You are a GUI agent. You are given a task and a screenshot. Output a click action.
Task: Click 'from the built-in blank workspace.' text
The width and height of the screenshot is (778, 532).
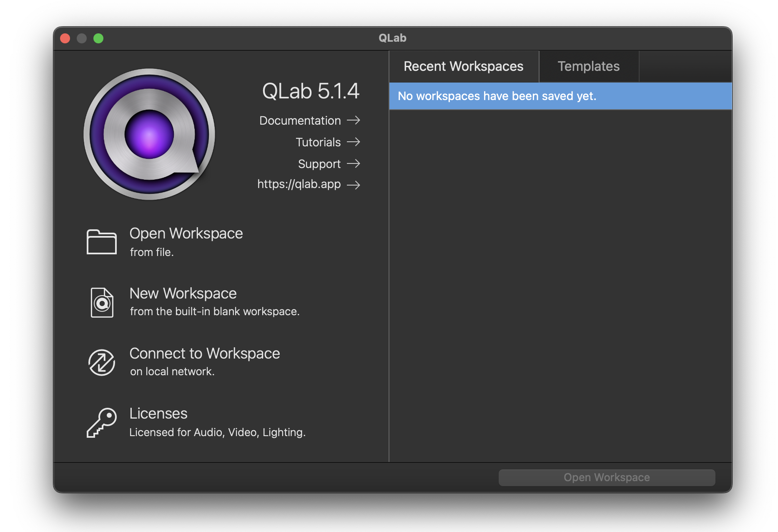[215, 311]
